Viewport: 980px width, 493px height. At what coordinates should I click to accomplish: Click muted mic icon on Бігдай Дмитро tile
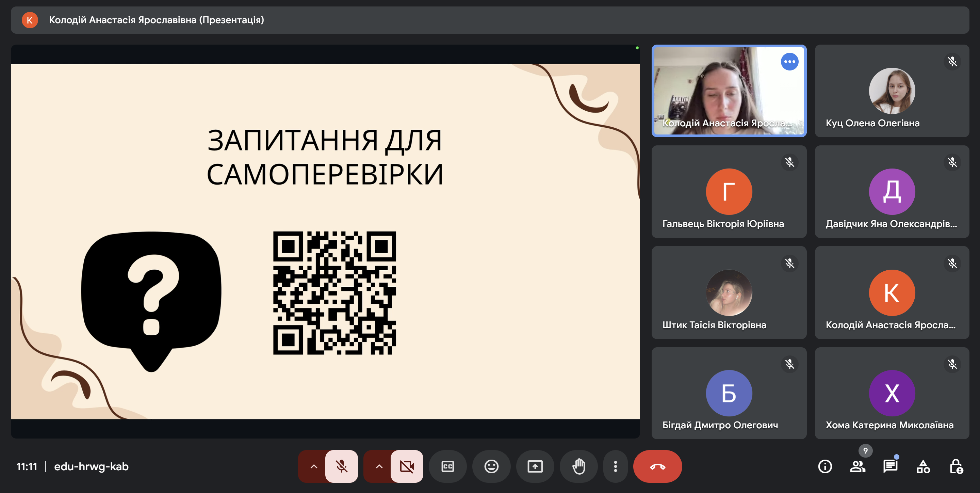point(789,364)
